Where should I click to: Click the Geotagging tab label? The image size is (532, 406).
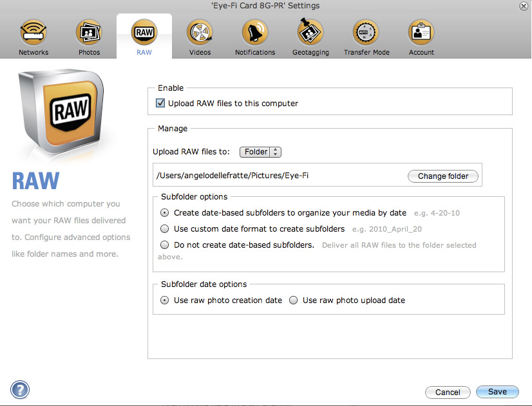[310, 53]
